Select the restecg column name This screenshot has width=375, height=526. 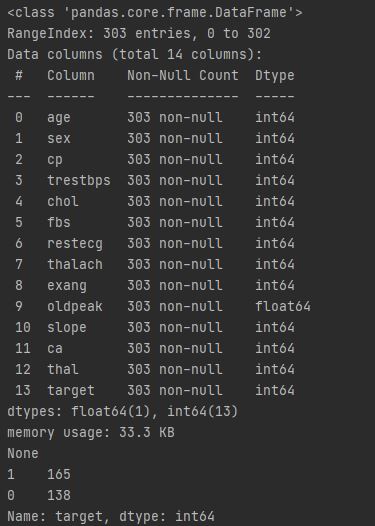[75, 244]
